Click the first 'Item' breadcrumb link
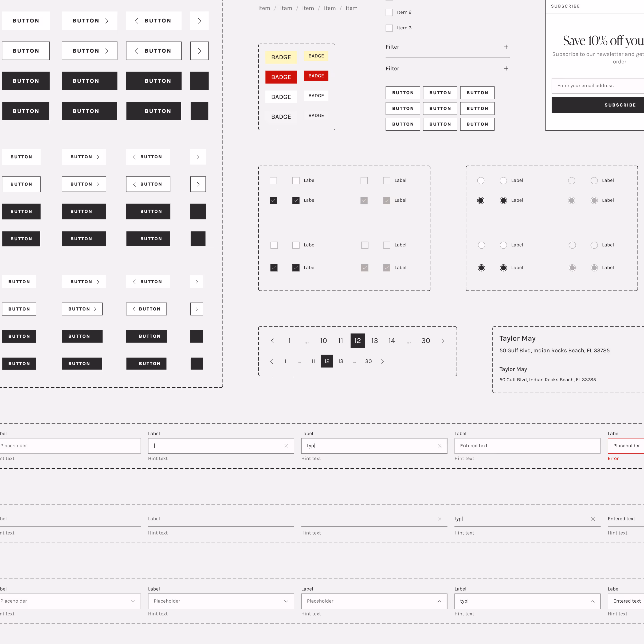 264,8
